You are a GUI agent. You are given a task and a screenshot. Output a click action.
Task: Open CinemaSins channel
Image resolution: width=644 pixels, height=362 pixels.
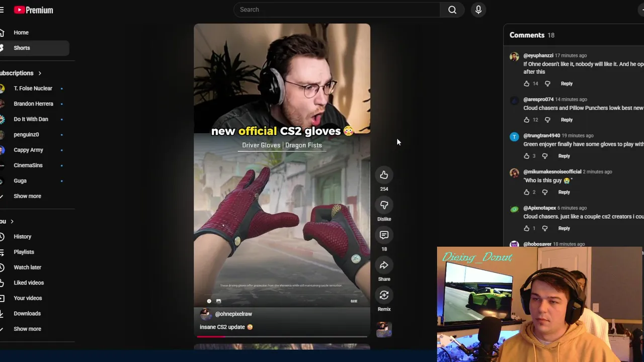pos(28,165)
